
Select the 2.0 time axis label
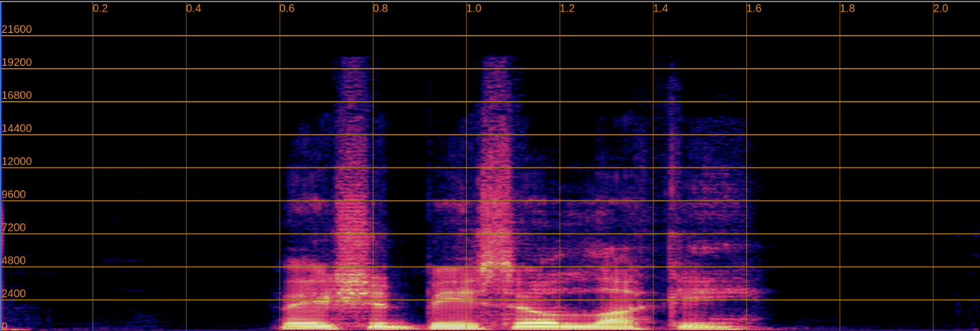pos(941,9)
